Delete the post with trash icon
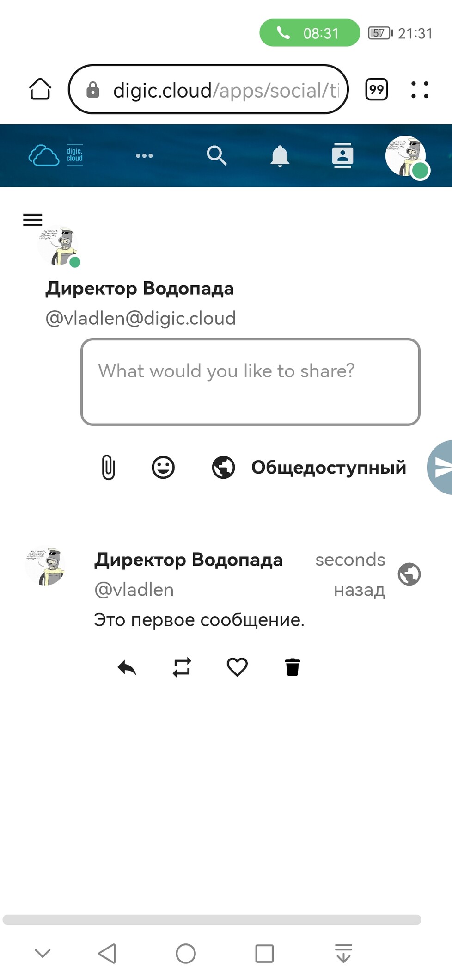The width and height of the screenshot is (452, 980). pyautogui.click(x=293, y=667)
